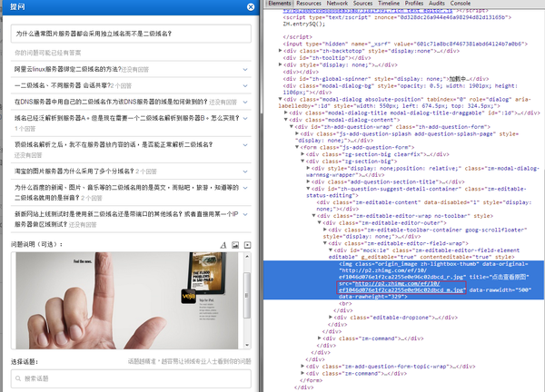Image resolution: width=545 pixels, height=392 pixels.
Task: Collapse the modal-dialog-content div node
Action: [286, 120]
